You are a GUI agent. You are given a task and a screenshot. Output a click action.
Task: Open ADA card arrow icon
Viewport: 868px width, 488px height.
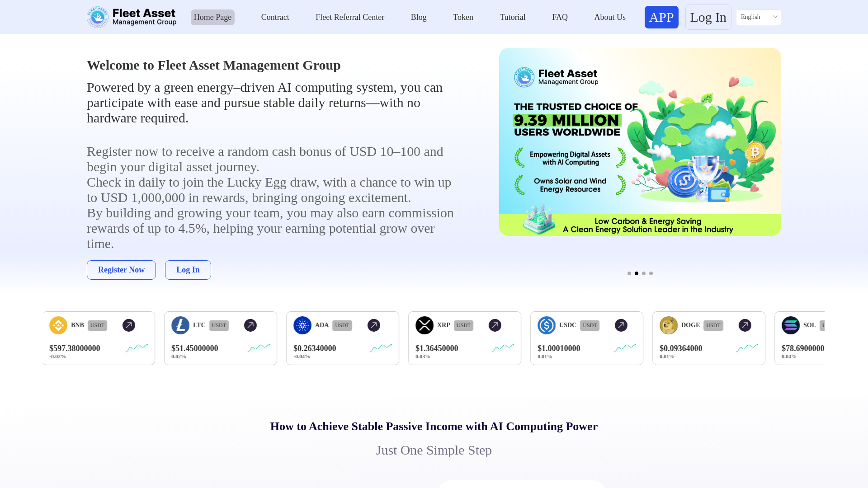coord(374,325)
